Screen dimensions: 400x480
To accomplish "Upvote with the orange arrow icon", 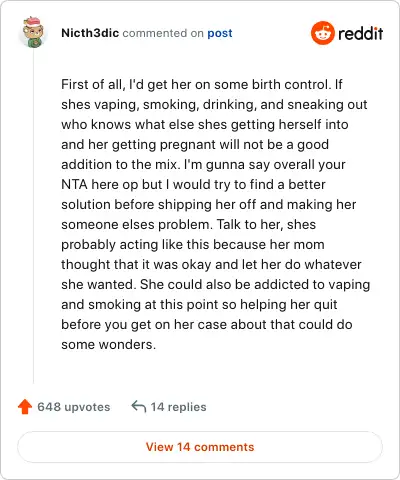I will click(25, 407).
